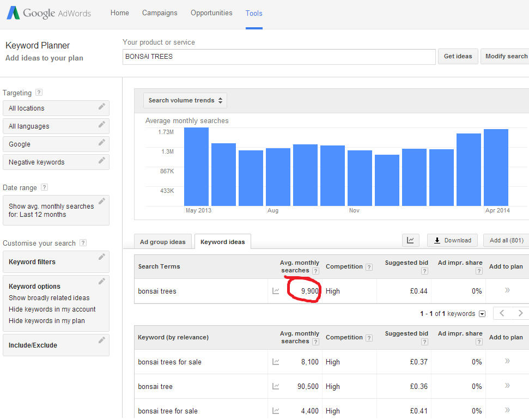Edit Negative keywords pencil icon
Screen dimensions: 529x420
click(x=101, y=160)
